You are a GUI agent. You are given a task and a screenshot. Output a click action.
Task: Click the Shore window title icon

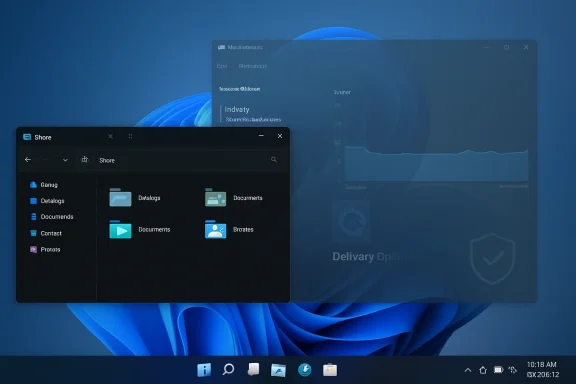(x=27, y=137)
